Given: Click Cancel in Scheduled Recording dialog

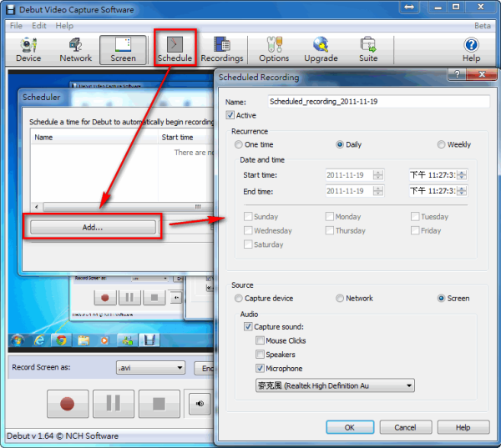Looking at the screenshot, I should (x=406, y=427).
